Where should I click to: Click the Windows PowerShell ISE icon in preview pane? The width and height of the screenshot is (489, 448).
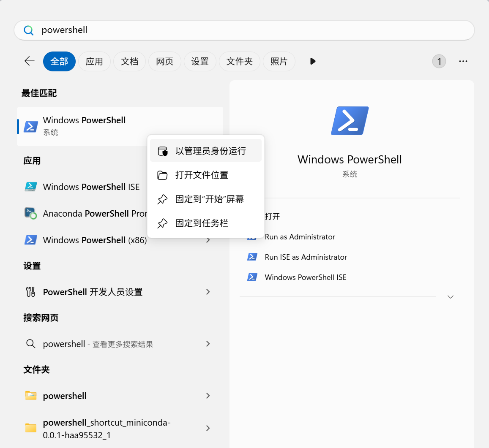252,277
